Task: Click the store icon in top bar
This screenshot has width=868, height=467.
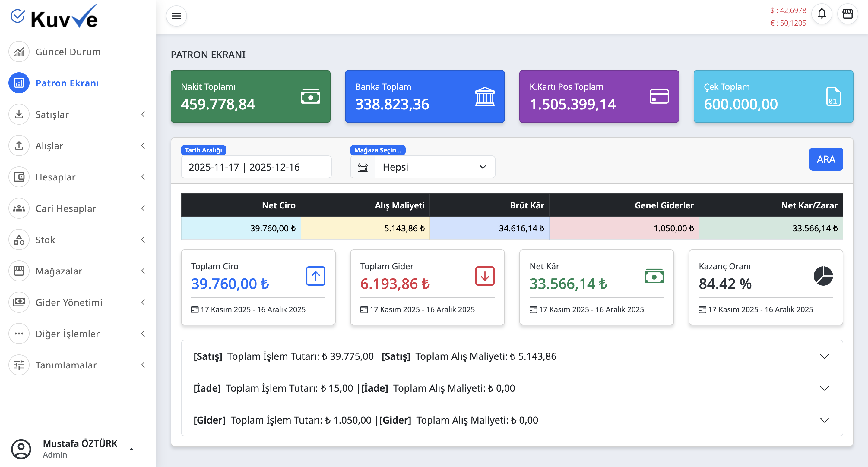Action: [848, 14]
